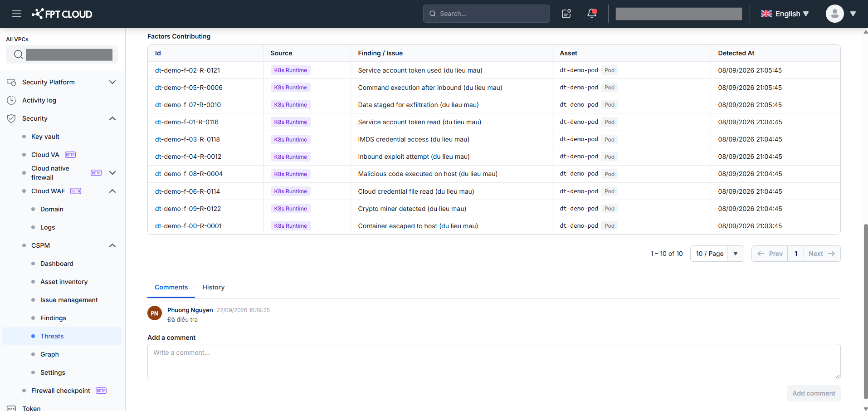Open Cloud VA in sidebar

(45, 155)
